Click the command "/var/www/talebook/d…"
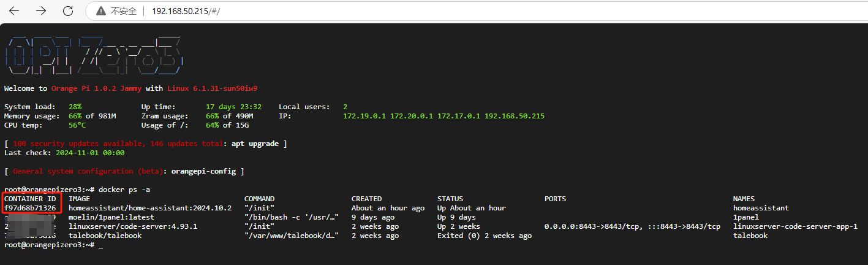868x265 pixels. point(292,236)
